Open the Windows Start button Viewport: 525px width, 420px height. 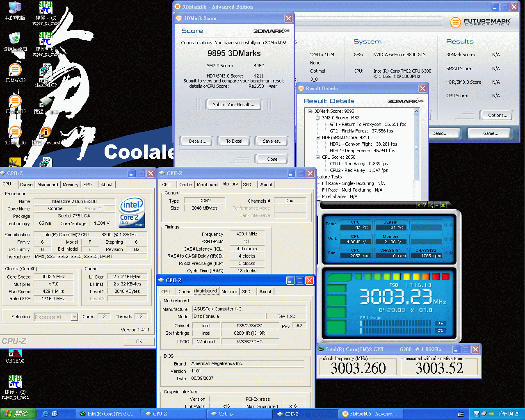pyautogui.click(x=18, y=414)
